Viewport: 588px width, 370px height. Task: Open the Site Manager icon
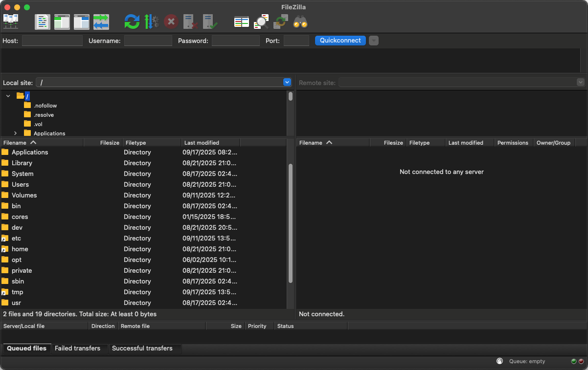click(11, 22)
